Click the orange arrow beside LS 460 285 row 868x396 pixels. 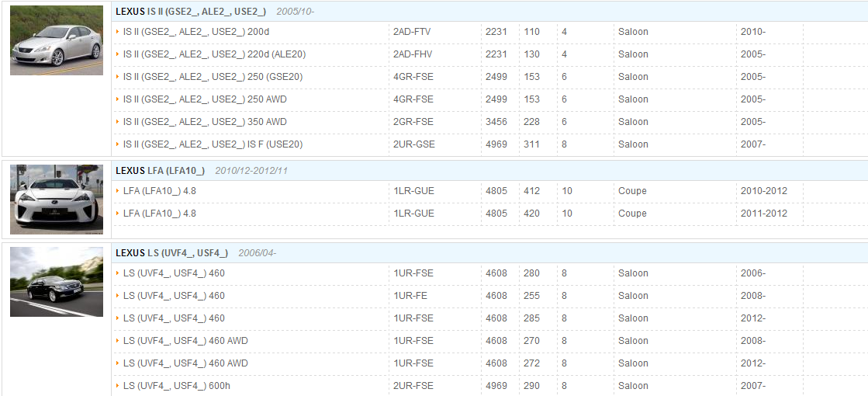(x=118, y=318)
